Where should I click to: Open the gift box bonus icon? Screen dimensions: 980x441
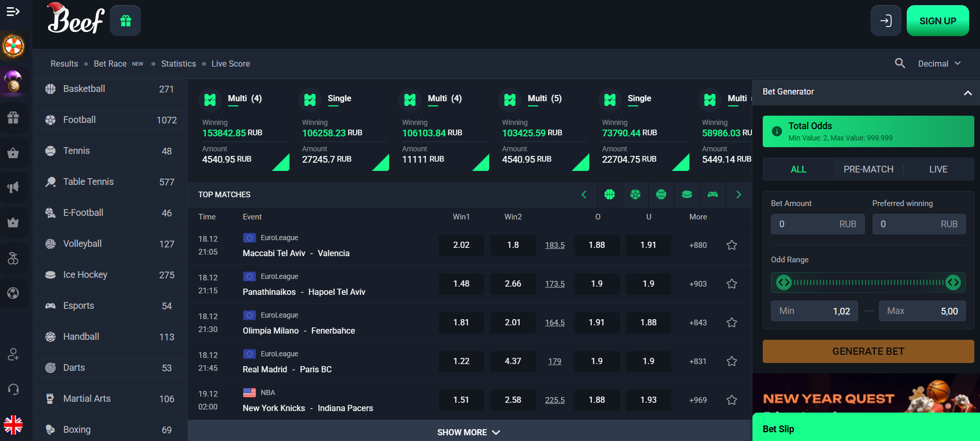(125, 21)
